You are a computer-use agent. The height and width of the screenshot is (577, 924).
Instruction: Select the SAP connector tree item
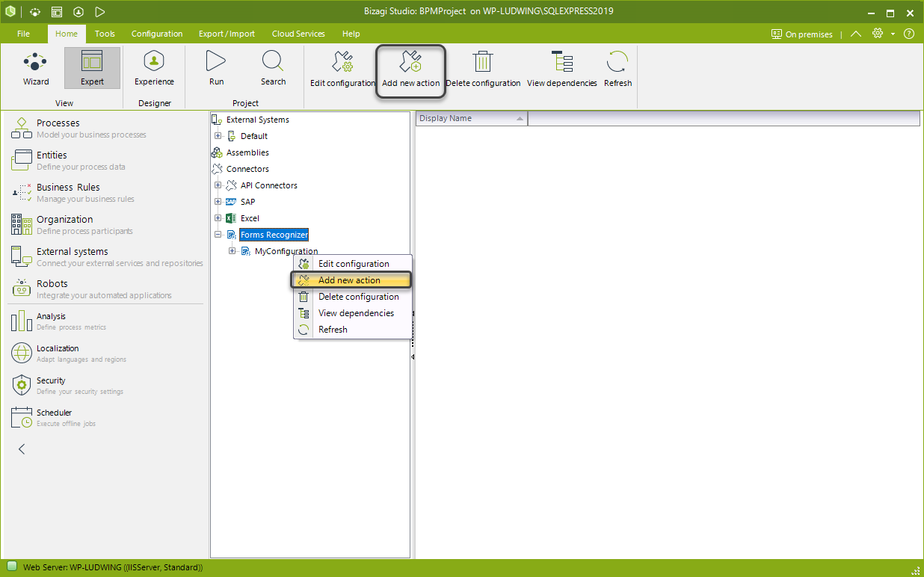pos(247,202)
